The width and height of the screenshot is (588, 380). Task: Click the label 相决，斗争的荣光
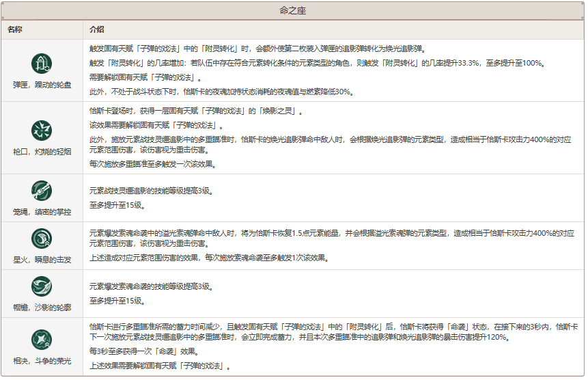42,362
